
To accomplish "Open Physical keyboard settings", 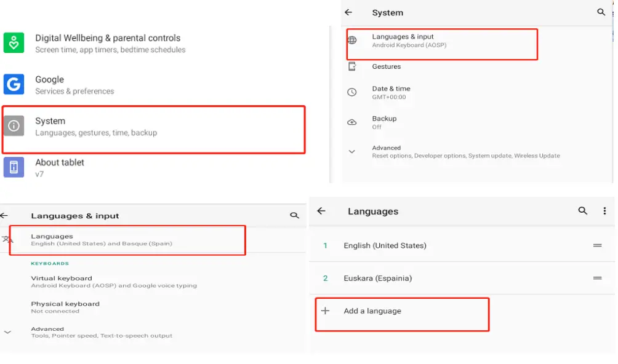I will coord(65,307).
